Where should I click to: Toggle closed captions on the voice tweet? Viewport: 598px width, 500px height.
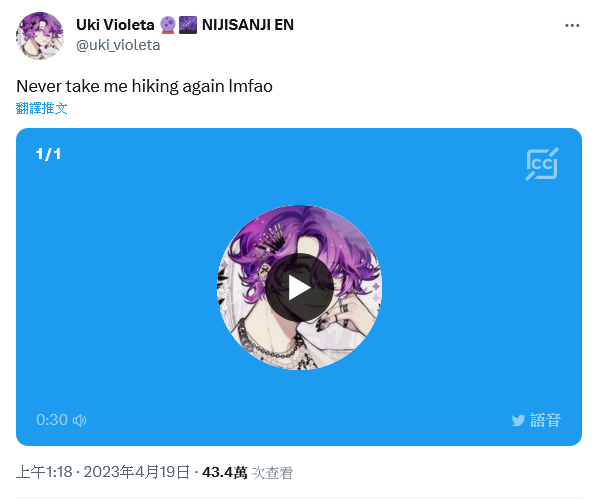tap(542, 164)
